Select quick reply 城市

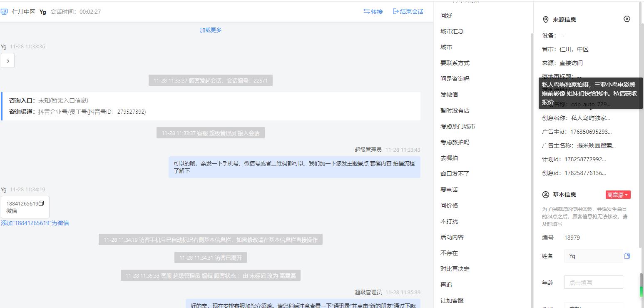446,47
